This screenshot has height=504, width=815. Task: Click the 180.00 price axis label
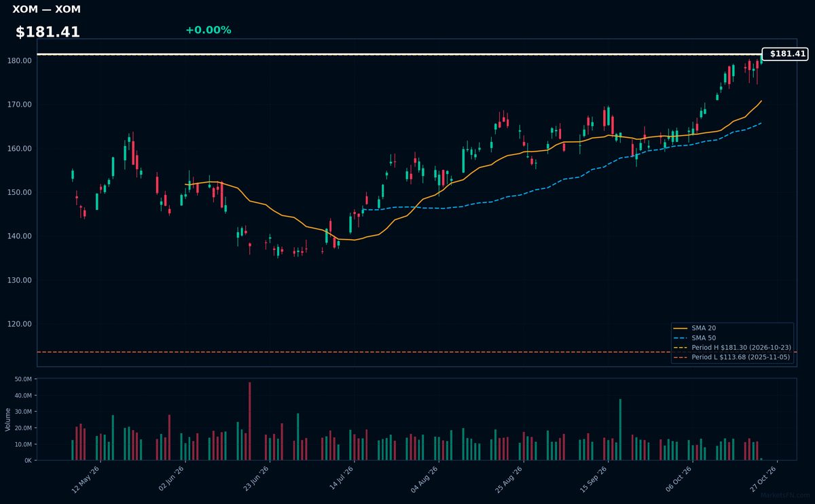(x=20, y=60)
